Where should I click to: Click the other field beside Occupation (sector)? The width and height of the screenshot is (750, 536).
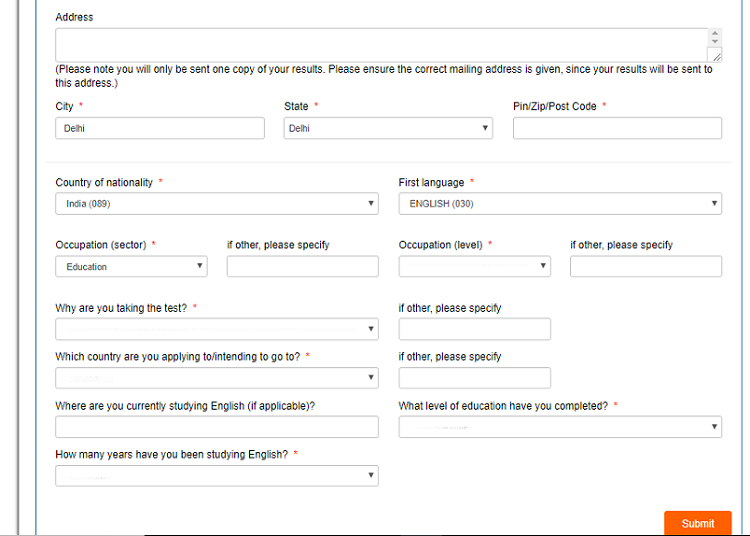pyautogui.click(x=302, y=267)
